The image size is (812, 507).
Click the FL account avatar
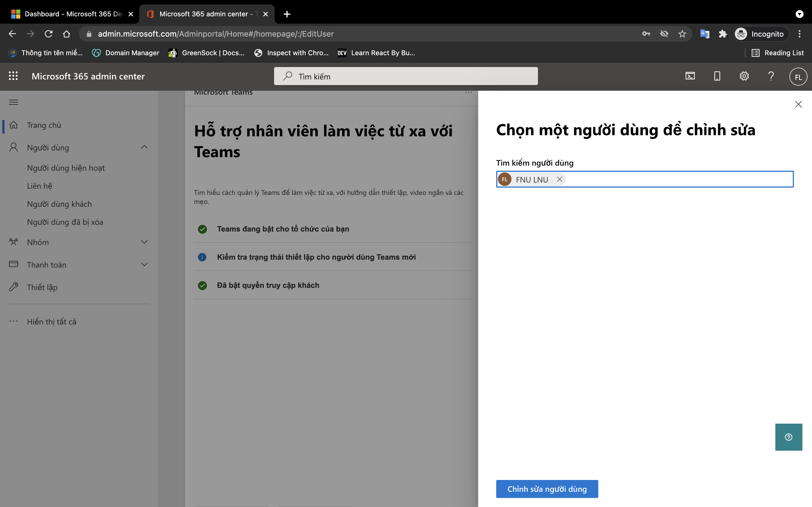click(798, 76)
